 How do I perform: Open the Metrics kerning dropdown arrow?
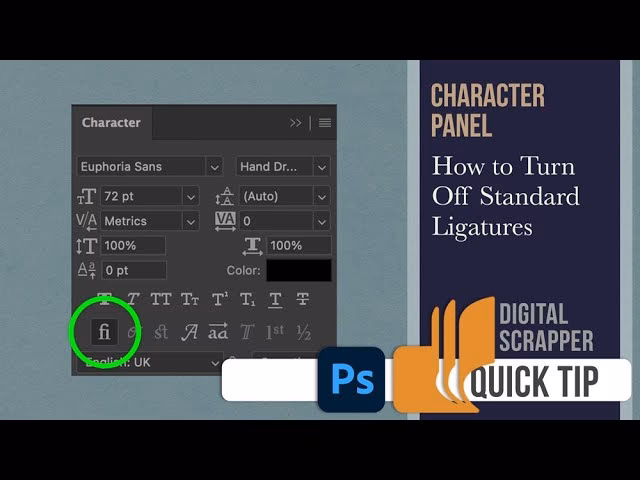pos(191,222)
